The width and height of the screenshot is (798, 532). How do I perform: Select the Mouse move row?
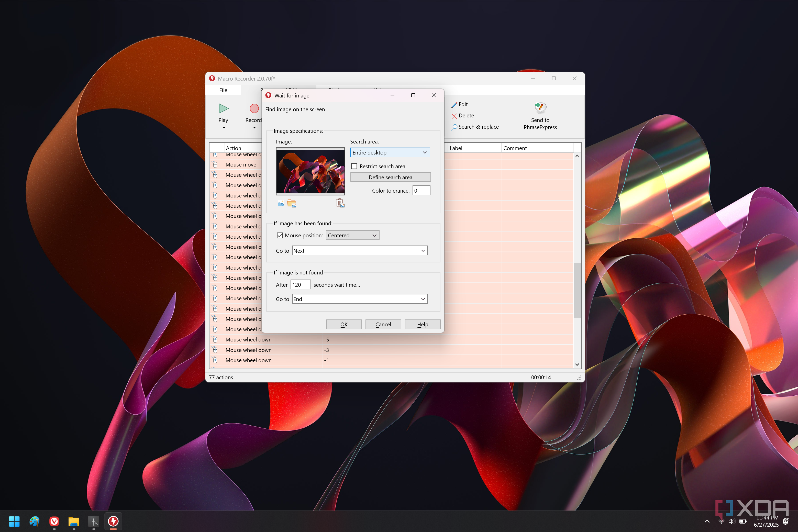[236, 164]
